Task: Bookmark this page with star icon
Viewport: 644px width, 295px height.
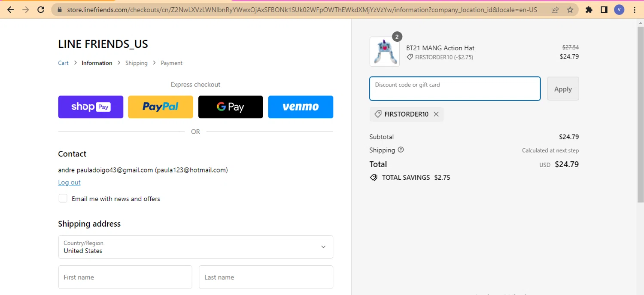Action: (x=570, y=10)
